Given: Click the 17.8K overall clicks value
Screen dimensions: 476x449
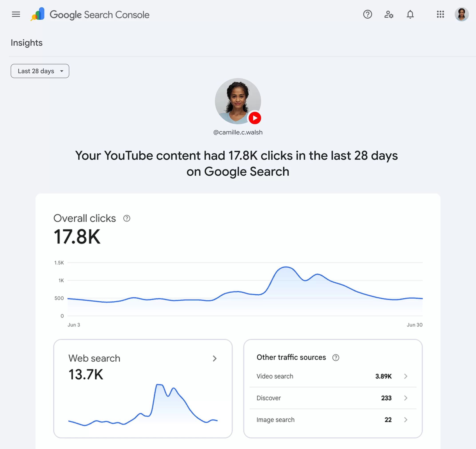Looking at the screenshot, I should click(77, 237).
